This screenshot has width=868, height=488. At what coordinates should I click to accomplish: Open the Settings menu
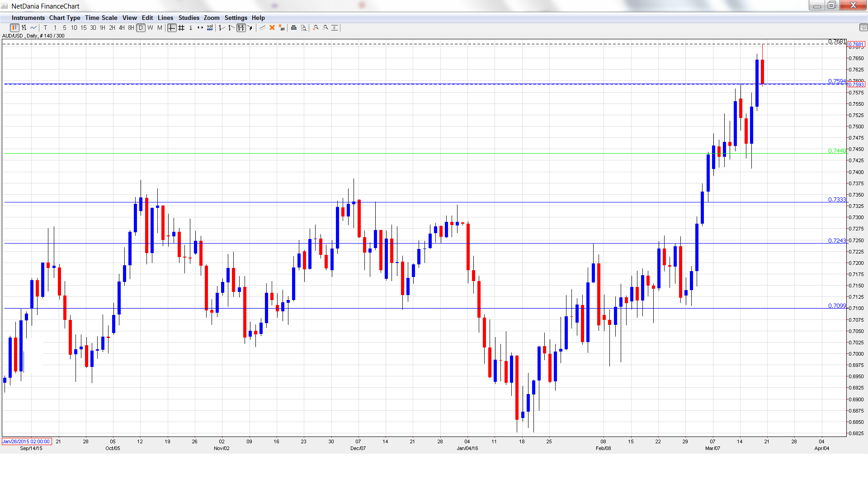coord(236,18)
